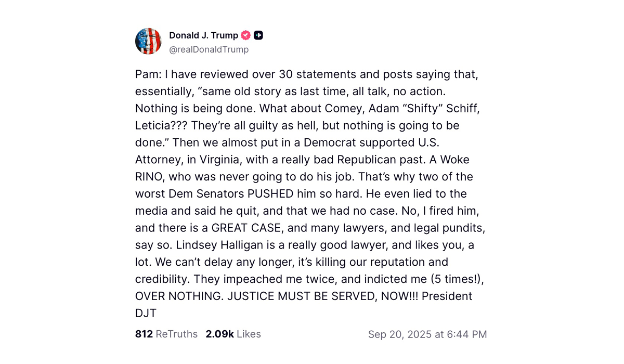Screen dimensions: 624x364
Task: Click the ReTruths label
Action: coord(177,334)
